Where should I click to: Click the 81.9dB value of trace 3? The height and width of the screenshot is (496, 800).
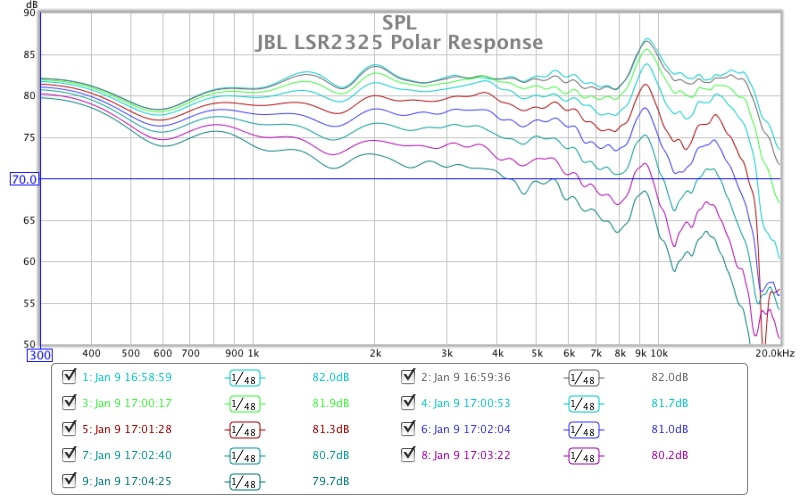click(x=331, y=403)
